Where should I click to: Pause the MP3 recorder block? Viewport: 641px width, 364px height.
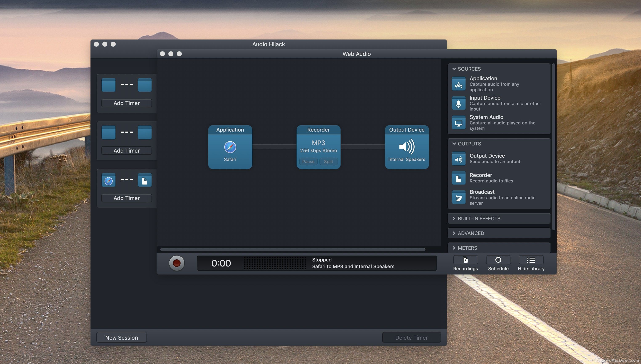pyautogui.click(x=308, y=161)
